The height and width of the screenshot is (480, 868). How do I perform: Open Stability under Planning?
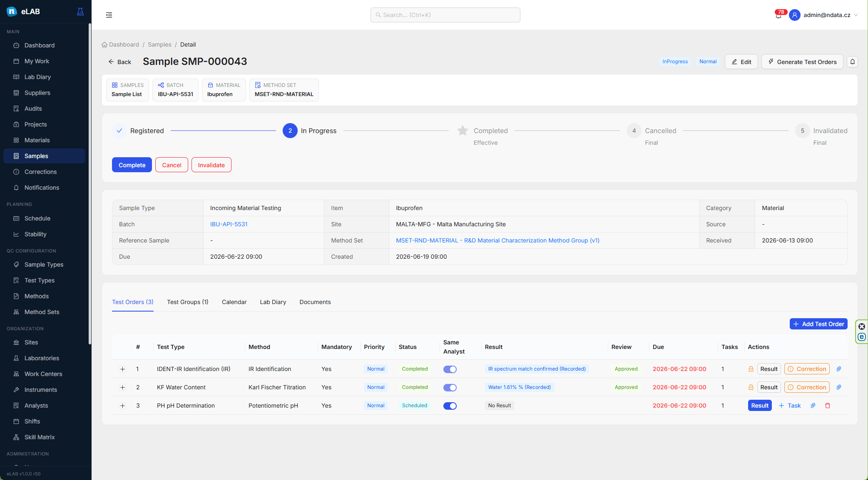click(45, 234)
